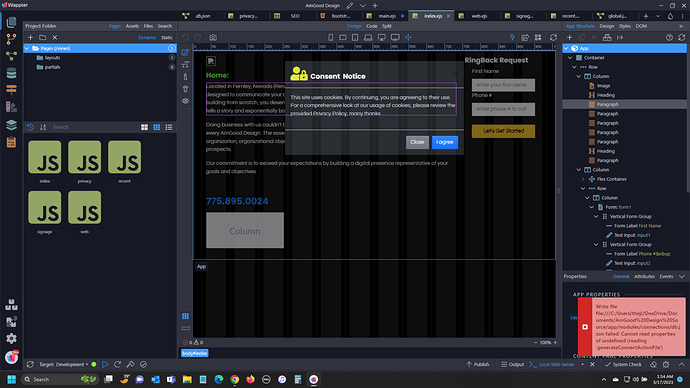The image size is (690, 388).
Task: Create new folder icon in Project Folder toolbar
Action: (x=43, y=37)
